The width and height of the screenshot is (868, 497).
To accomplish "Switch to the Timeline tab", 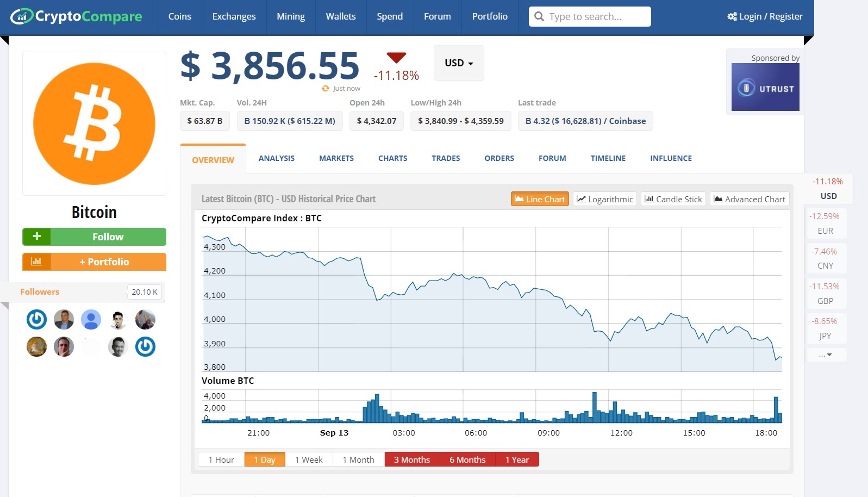I will tap(608, 158).
